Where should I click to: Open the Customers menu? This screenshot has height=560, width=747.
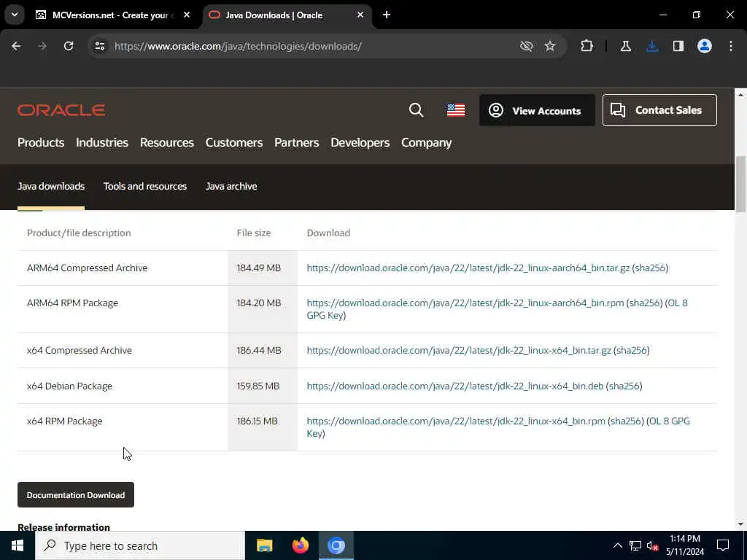[x=234, y=142]
